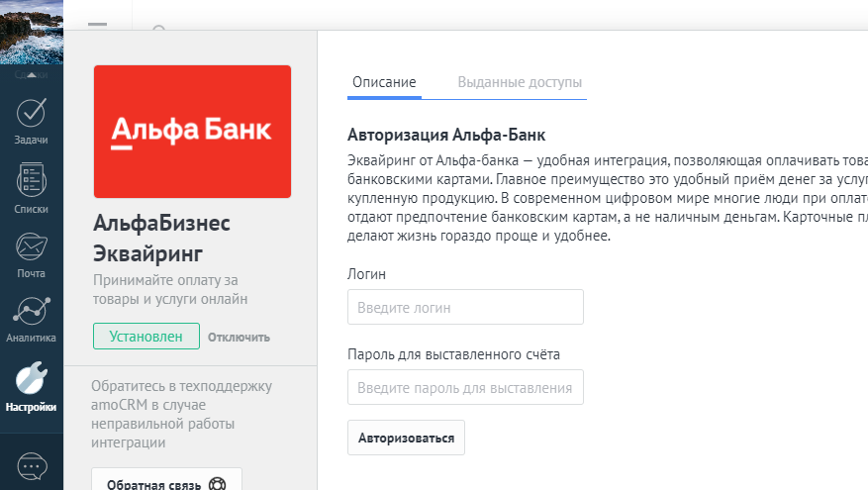Click the red Альфа Банк logo
Screen dimensions: 868x490
[x=192, y=132]
